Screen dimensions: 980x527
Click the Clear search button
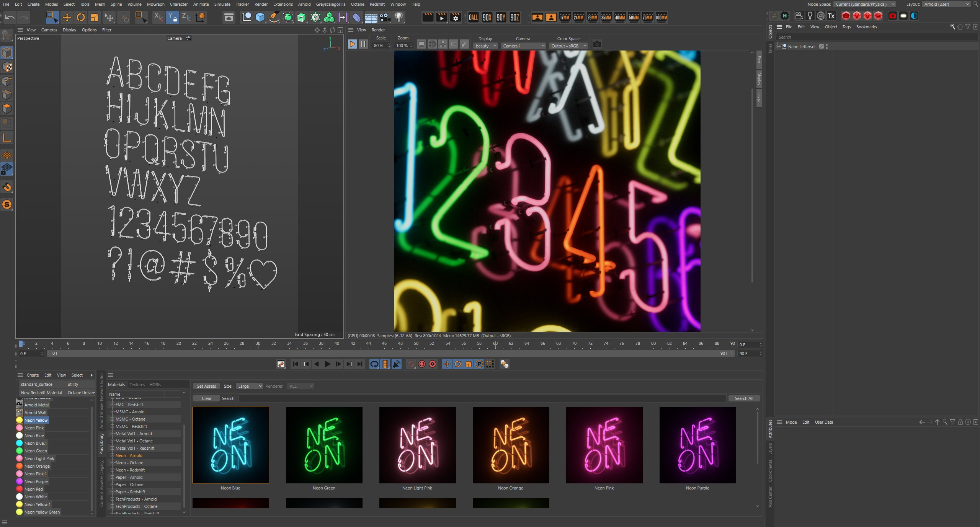206,398
